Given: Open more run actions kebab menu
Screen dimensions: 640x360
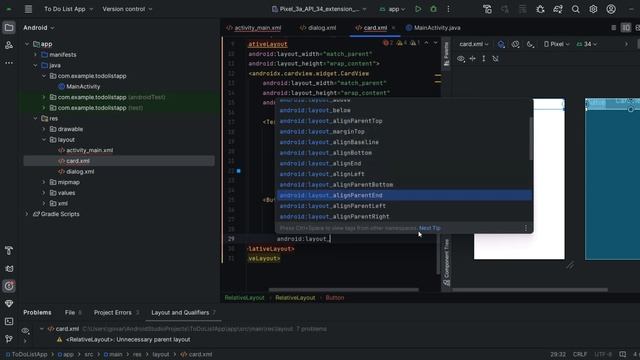Looking at the screenshot, I should point(448,9).
